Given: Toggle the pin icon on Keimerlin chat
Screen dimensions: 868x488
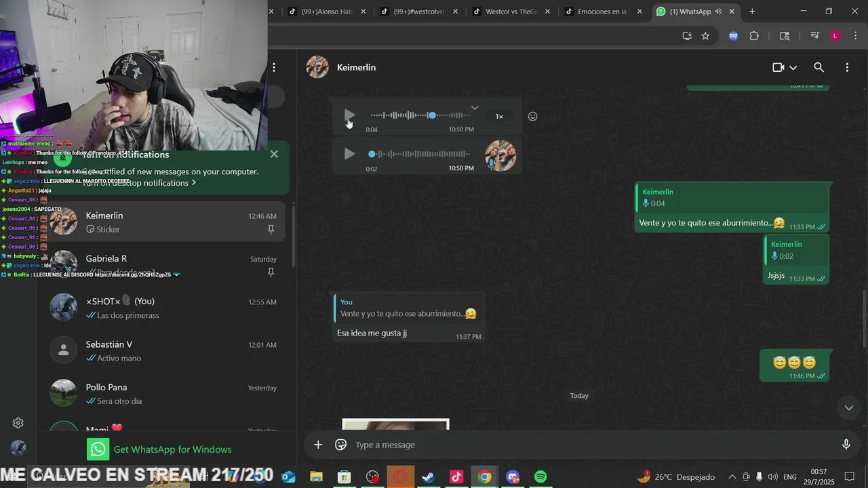Looking at the screenshot, I should click(271, 230).
